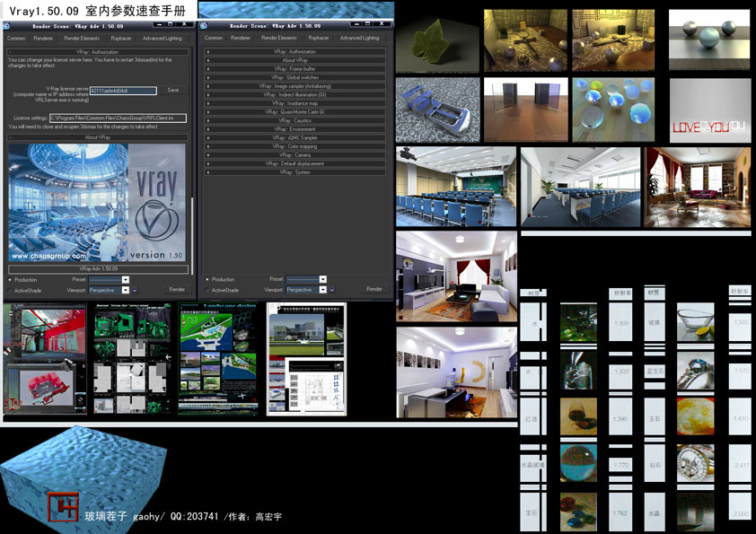The image size is (756, 534).
Task: Switch to Renderer tab in the rollout-list window
Action: 240,38
